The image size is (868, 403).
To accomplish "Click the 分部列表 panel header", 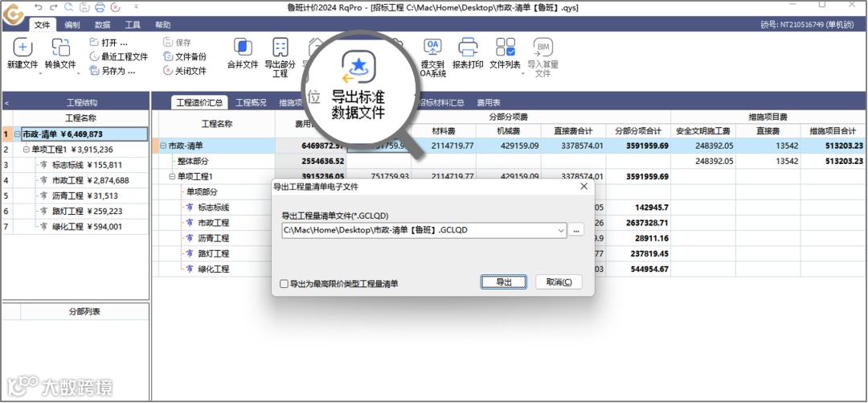I will [84, 312].
